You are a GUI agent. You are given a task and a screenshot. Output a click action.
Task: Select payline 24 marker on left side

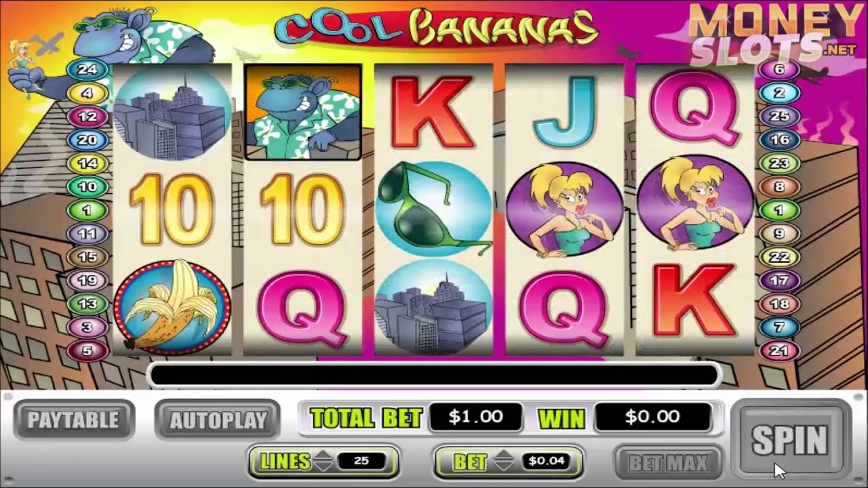click(88, 69)
